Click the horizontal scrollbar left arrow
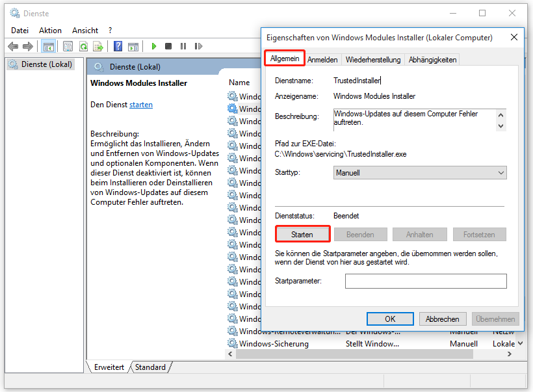 tap(230, 354)
